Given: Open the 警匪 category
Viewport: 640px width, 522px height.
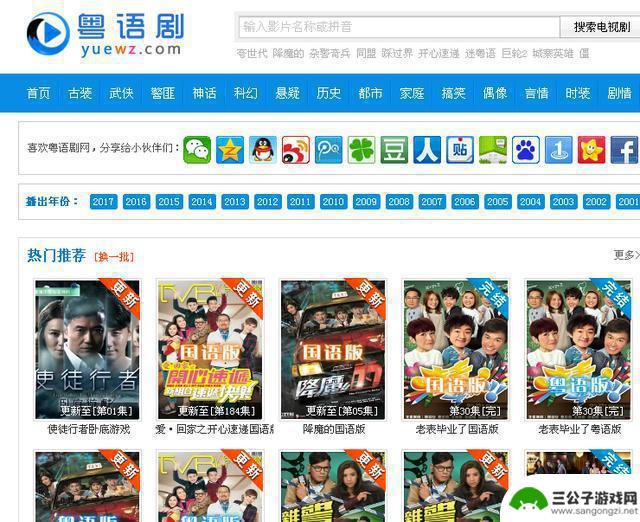Looking at the screenshot, I should coord(163,93).
